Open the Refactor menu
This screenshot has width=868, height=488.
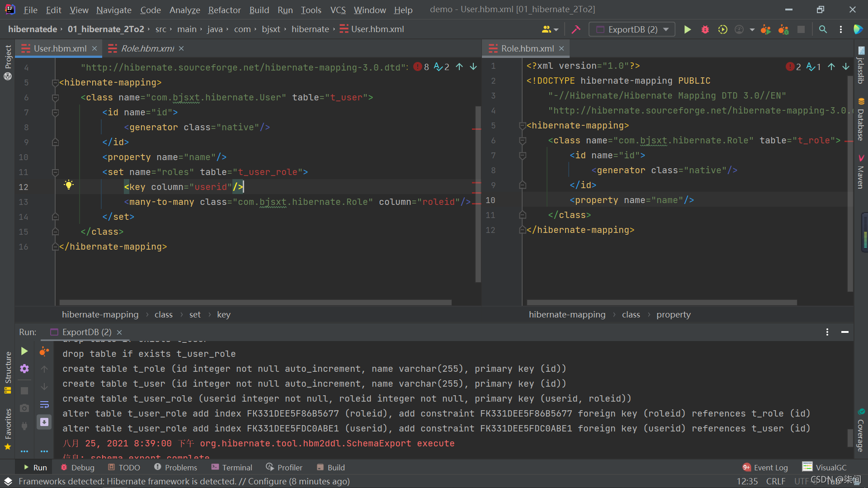[224, 10]
